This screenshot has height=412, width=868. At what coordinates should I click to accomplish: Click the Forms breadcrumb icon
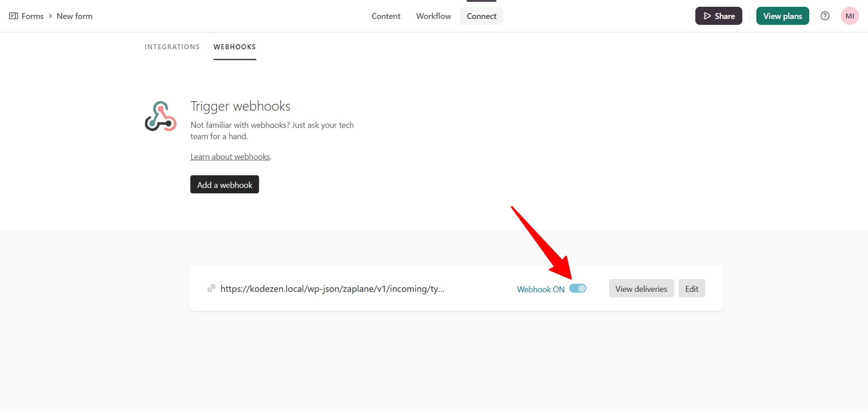pyautogui.click(x=14, y=16)
